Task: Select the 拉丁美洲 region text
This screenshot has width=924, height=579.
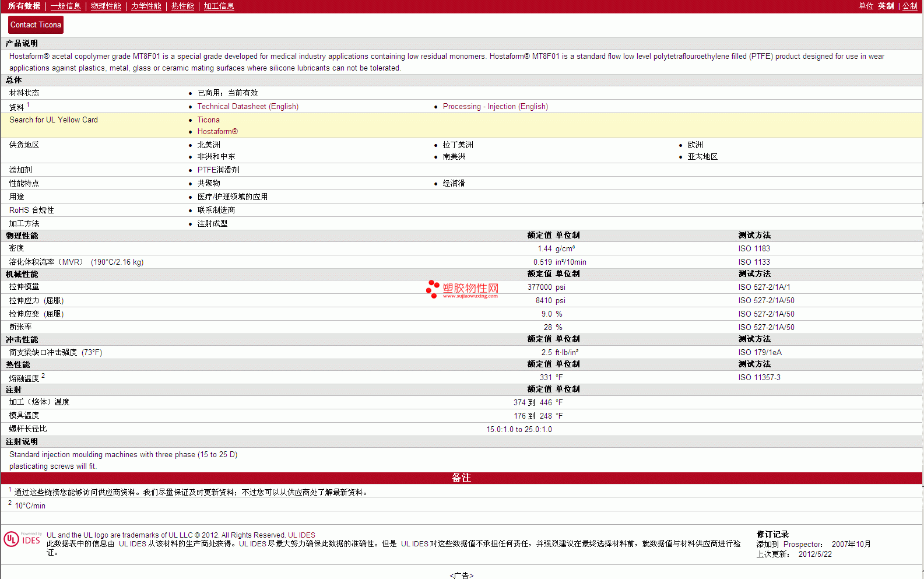Action: point(458,145)
